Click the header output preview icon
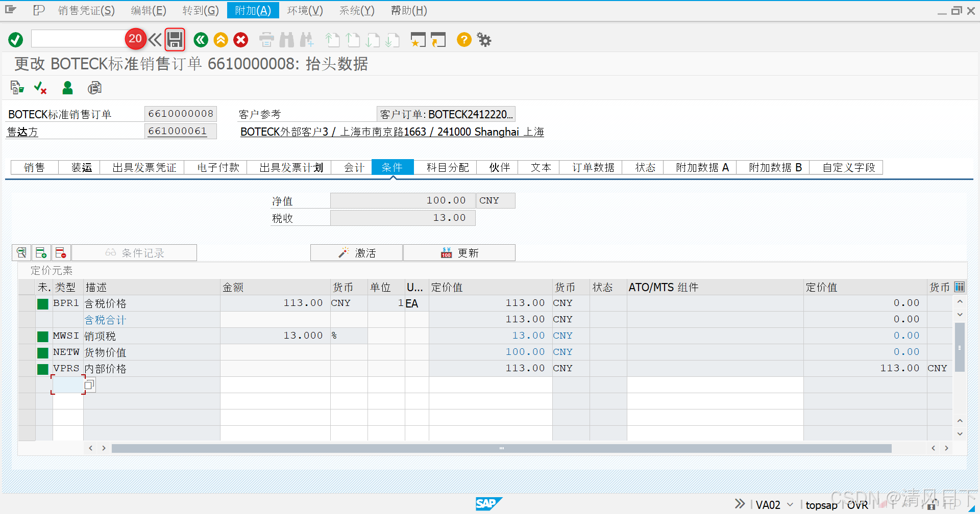Viewport: 980px width, 514px height. click(x=94, y=88)
